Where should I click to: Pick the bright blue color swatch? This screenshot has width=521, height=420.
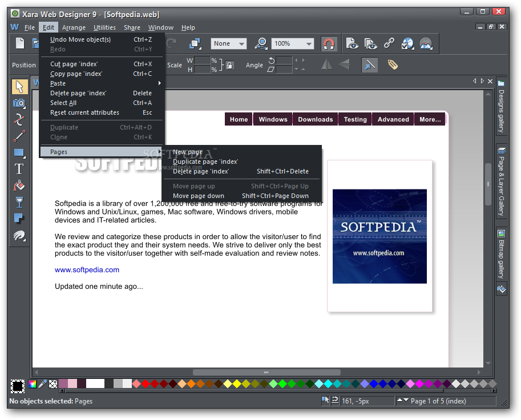(374, 384)
